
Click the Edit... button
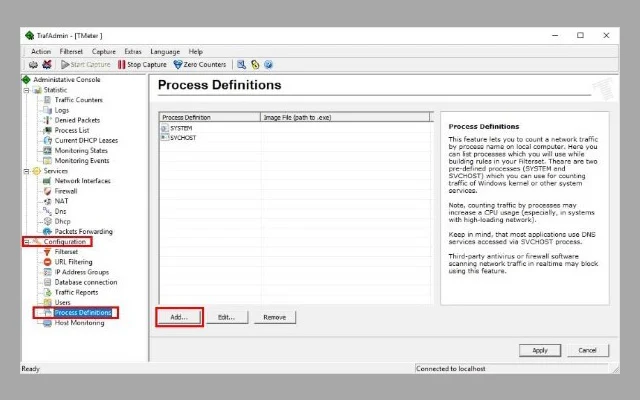tap(227, 317)
